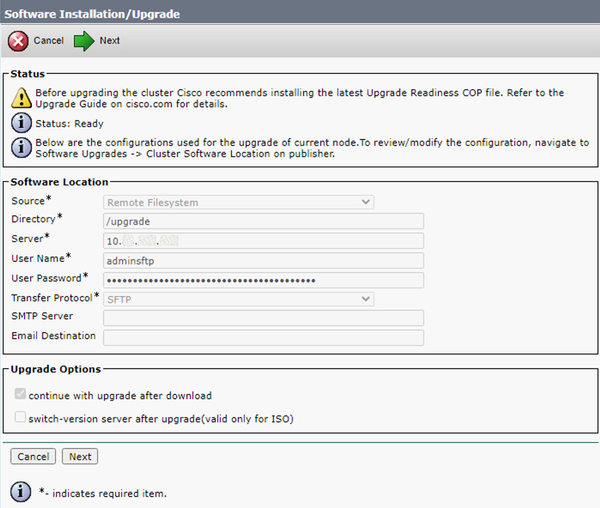This screenshot has height=508, width=600.
Task: Click the Directory field containing /upgrade
Action: pyautogui.click(x=263, y=221)
